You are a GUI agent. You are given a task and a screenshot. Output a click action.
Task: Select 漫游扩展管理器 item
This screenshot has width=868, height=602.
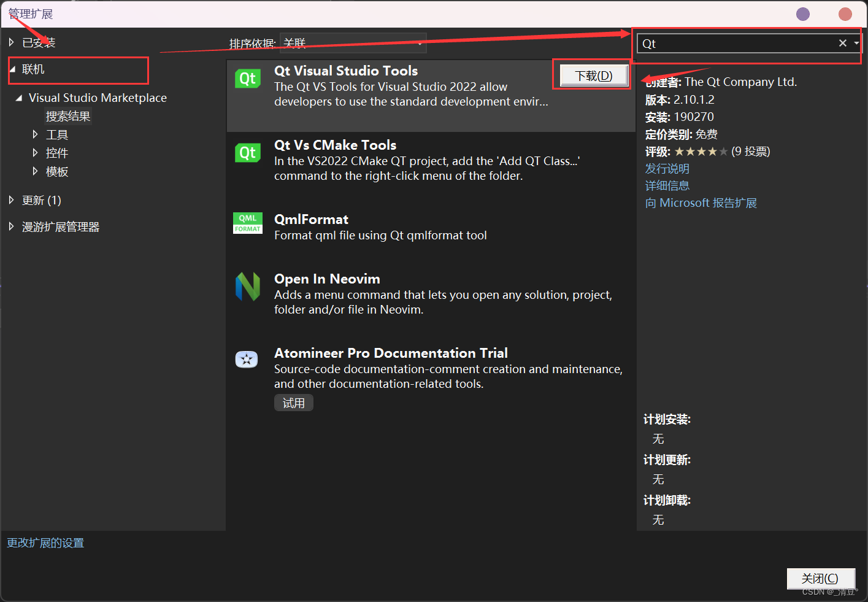61,226
